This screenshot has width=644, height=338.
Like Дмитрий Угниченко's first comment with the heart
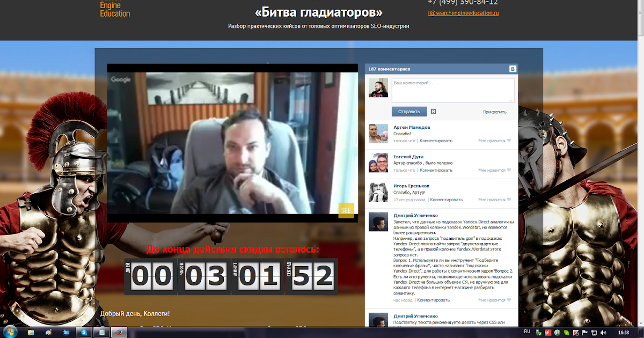(x=509, y=300)
